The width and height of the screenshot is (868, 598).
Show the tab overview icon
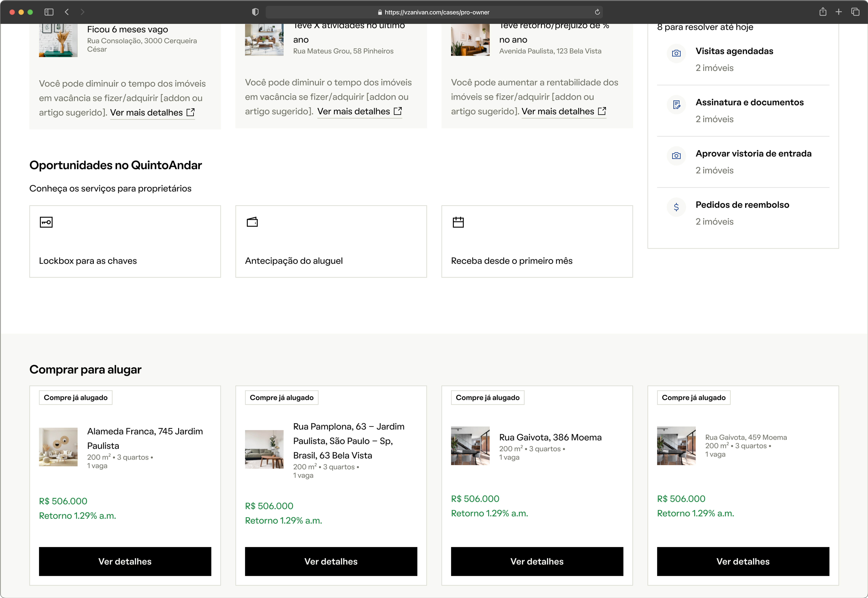tap(855, 12)
